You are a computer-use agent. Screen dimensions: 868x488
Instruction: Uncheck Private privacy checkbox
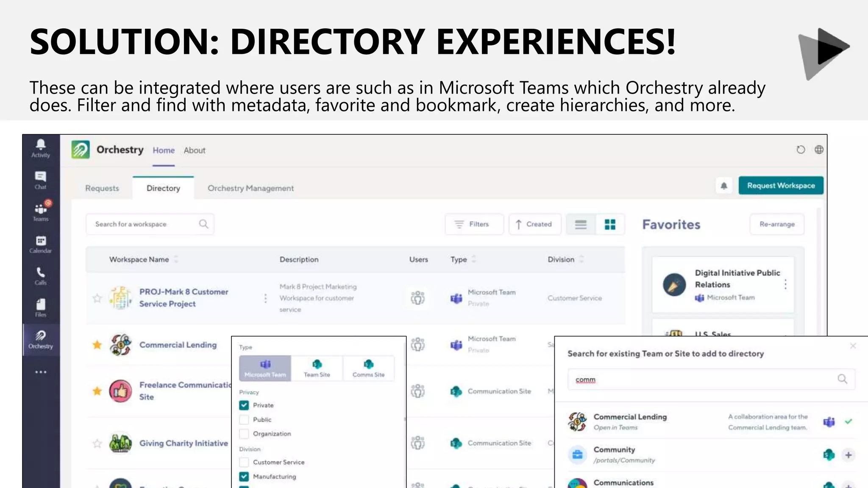point(244,405)
